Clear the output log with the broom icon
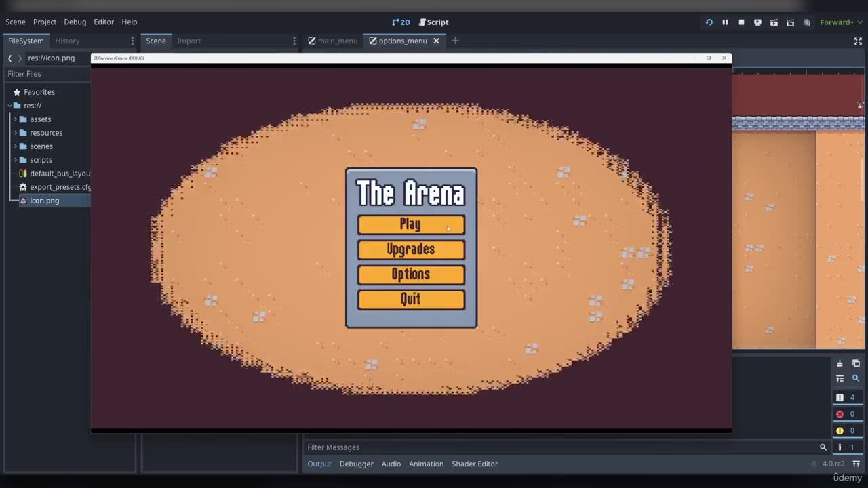This screenshot has width=868, height=488. click(840, 363)
